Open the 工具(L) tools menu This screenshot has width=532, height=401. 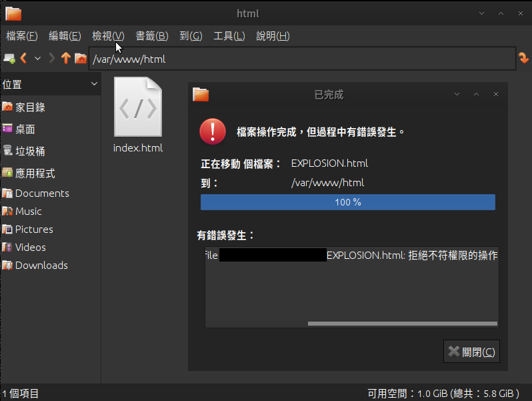[229, 36]
